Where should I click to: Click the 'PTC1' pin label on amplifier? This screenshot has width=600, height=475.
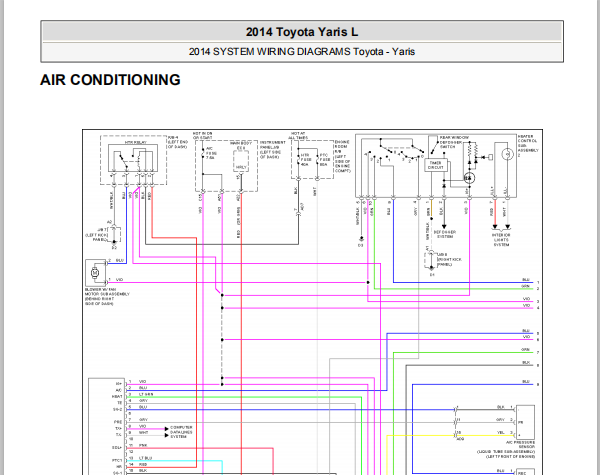point(117,460)
